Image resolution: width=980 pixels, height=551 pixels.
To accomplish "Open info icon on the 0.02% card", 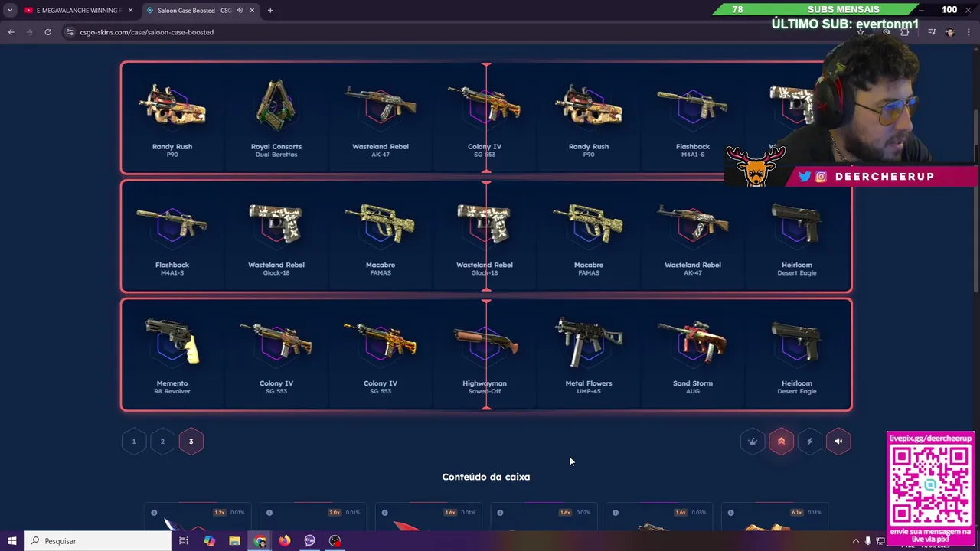I will (x=500, y=513).
